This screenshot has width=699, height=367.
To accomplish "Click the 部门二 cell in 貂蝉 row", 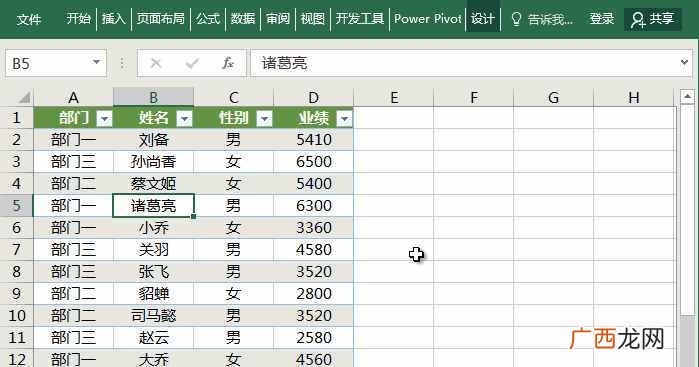I will point(74,293).
